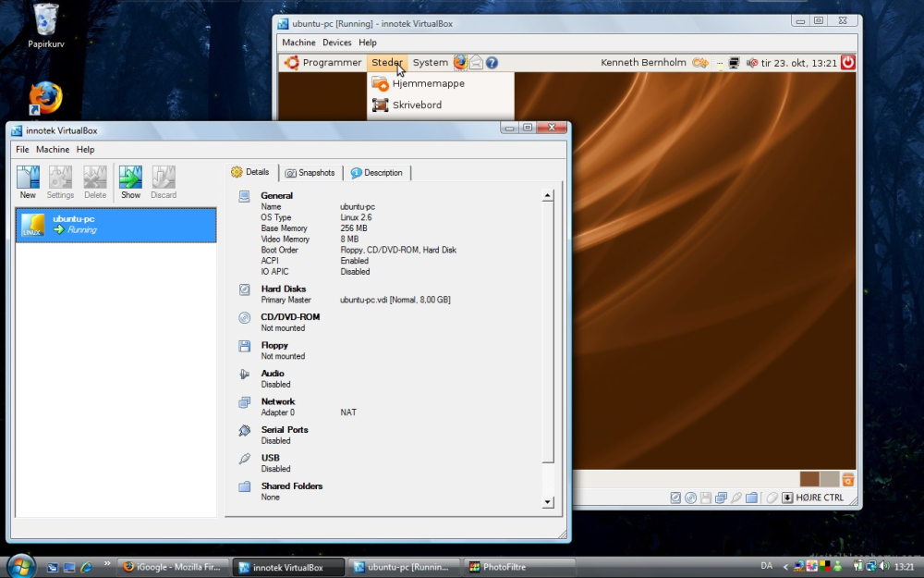The width and height of the screenshot is (924, 578).
Task: Click the network icon in VM status bar
Action: (721, 498)
